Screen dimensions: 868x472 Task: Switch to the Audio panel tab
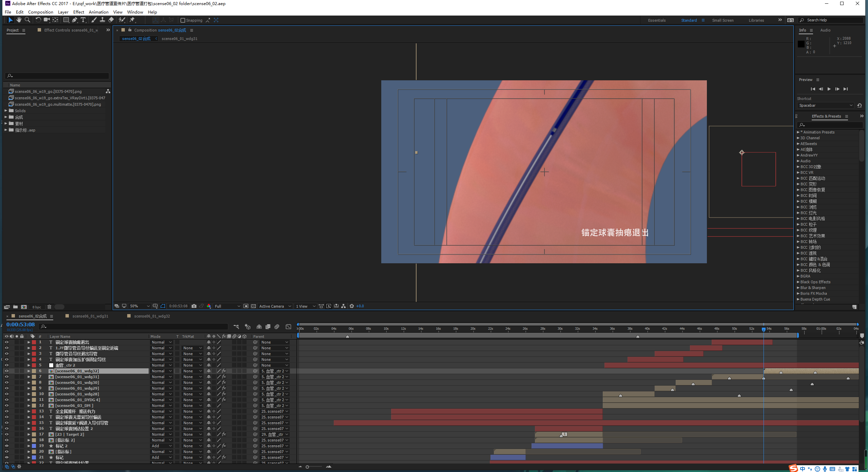825,30
